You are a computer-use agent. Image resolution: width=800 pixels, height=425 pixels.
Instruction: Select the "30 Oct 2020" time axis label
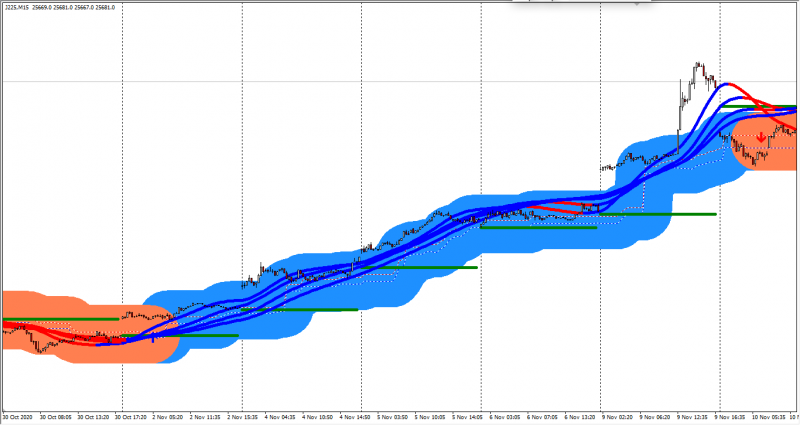17,417
